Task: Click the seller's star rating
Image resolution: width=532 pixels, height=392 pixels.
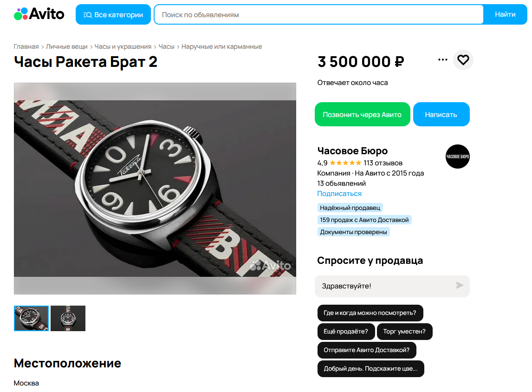Action: [345, 163]
